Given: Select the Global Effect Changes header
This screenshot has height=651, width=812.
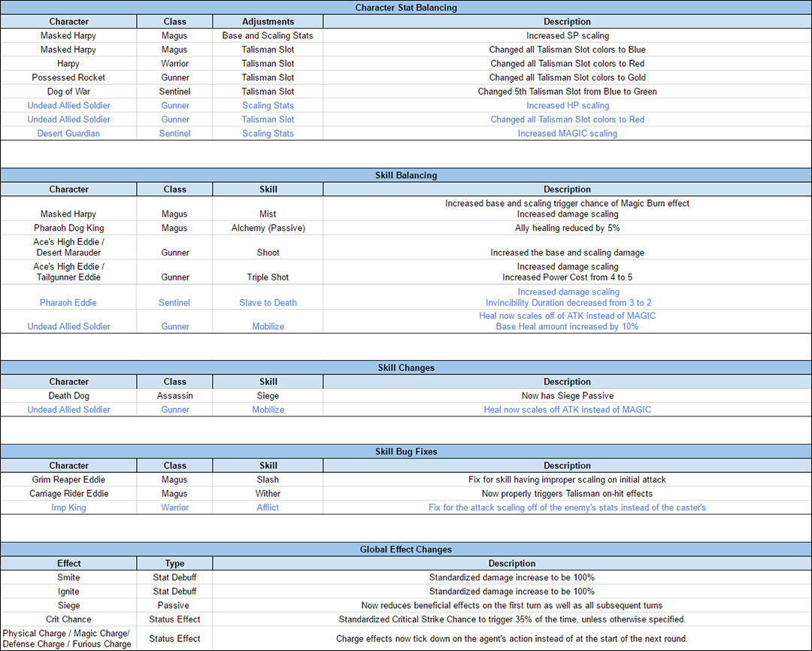Looking at the screenshot, I should (406, 550).
